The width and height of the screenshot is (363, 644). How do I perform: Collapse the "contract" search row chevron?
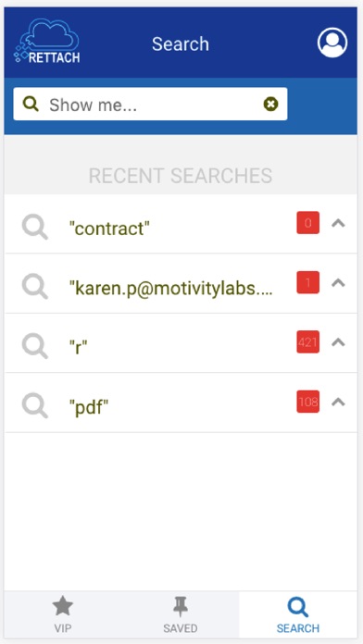click(338, 223)
